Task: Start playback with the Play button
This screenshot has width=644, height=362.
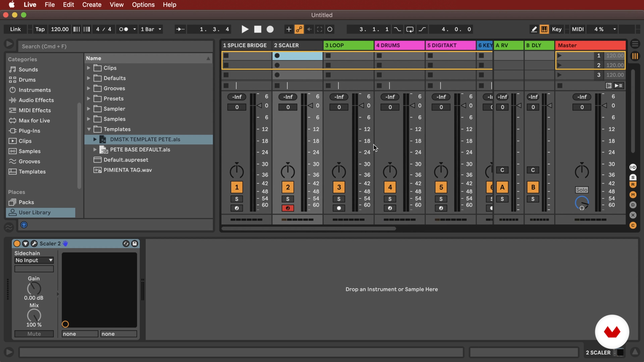Action: [x=245, y=29]
